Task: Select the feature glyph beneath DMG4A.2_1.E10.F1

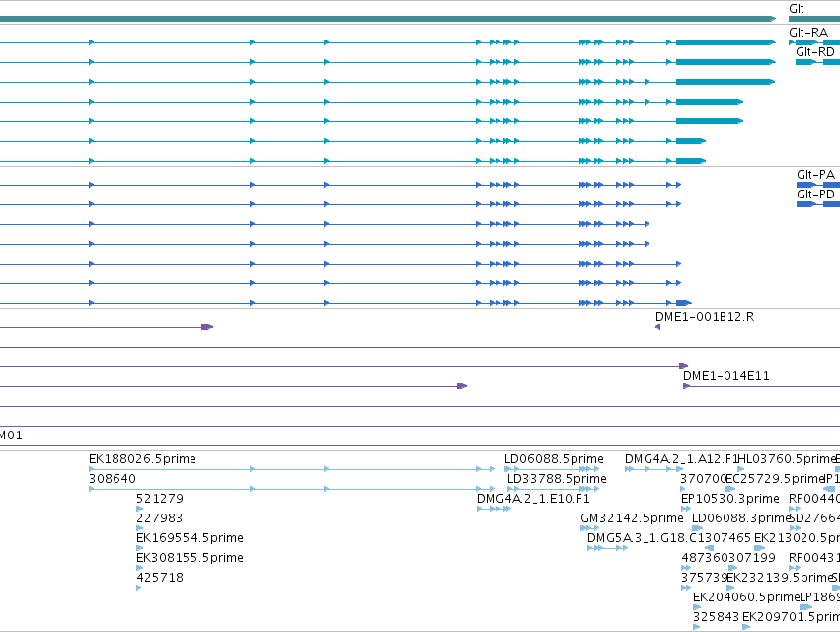Action: coord(494,509)
